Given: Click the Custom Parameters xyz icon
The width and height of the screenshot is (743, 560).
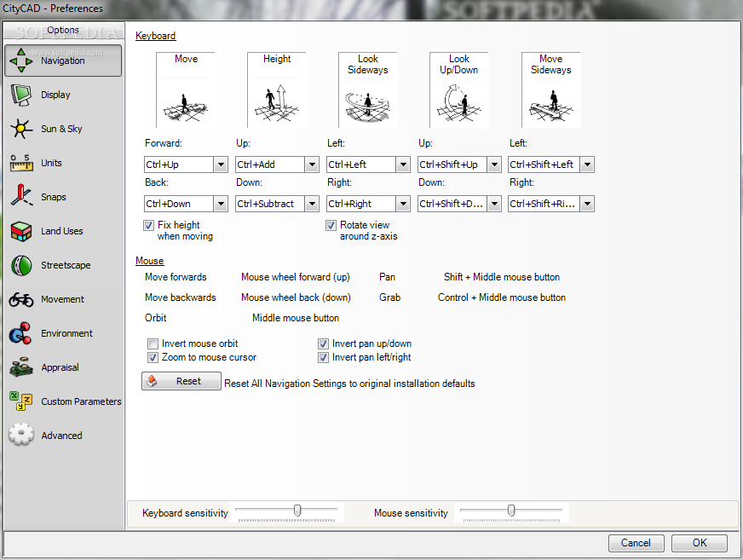Looking at the screenshot, I should pos(20,401).
